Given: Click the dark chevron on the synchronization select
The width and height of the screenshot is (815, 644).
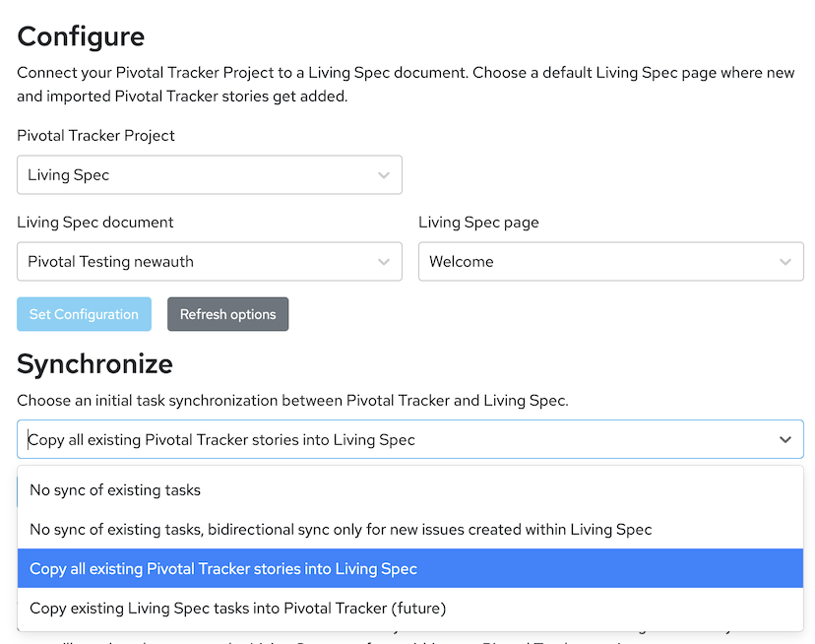Looking at the screenshot, I should click(785, 439).
